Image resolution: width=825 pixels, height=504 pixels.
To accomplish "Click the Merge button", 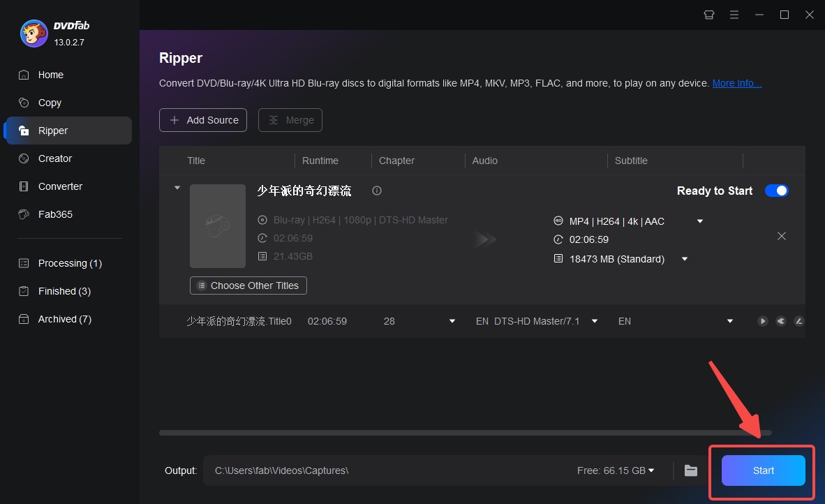I will click(x=290, y=120).
